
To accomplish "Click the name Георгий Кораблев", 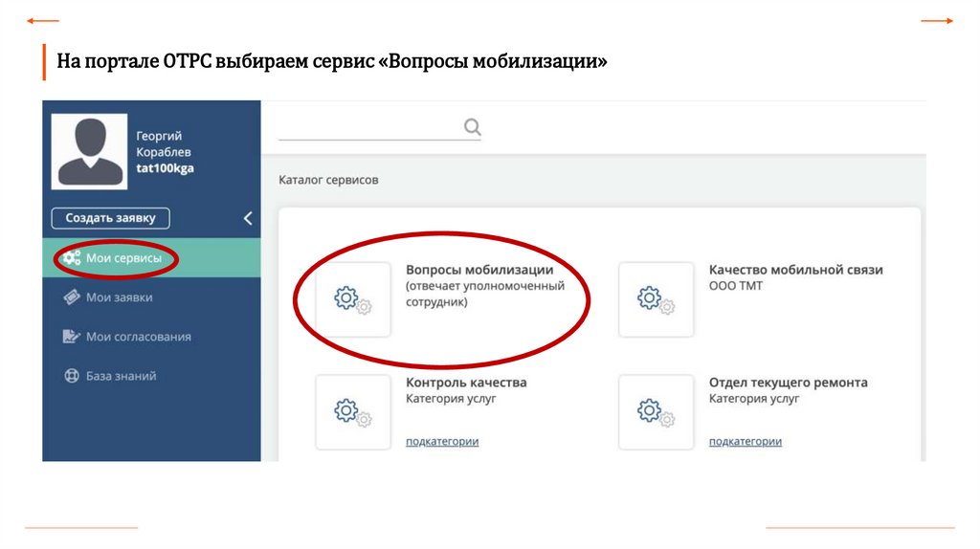I will tap(163, 143).
